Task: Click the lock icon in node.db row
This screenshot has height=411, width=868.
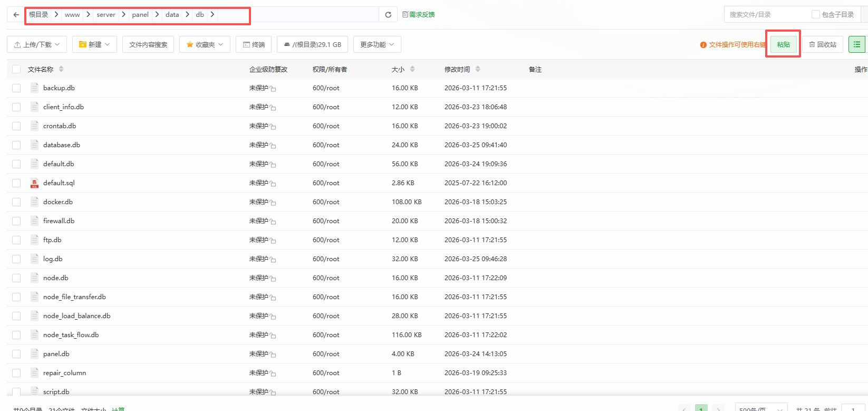Action: [273, 279]
